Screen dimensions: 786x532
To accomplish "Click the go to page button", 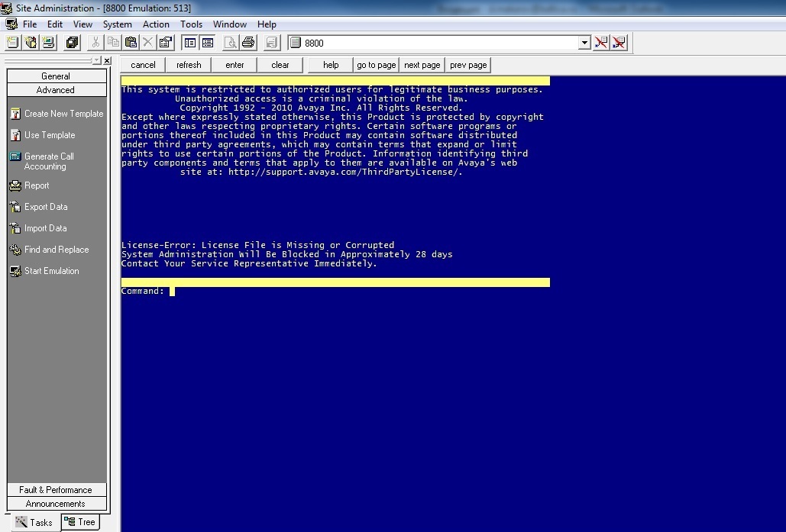I will click(377, 65).
